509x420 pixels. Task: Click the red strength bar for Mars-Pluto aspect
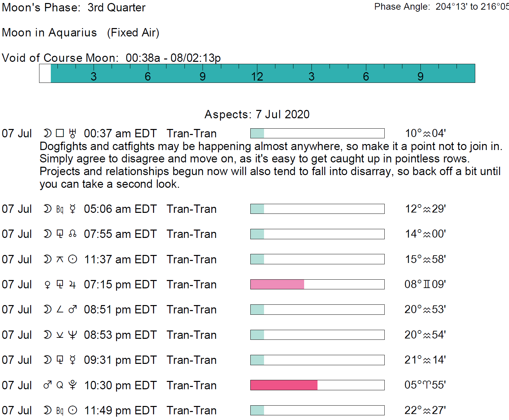click(x=284, y=385)
